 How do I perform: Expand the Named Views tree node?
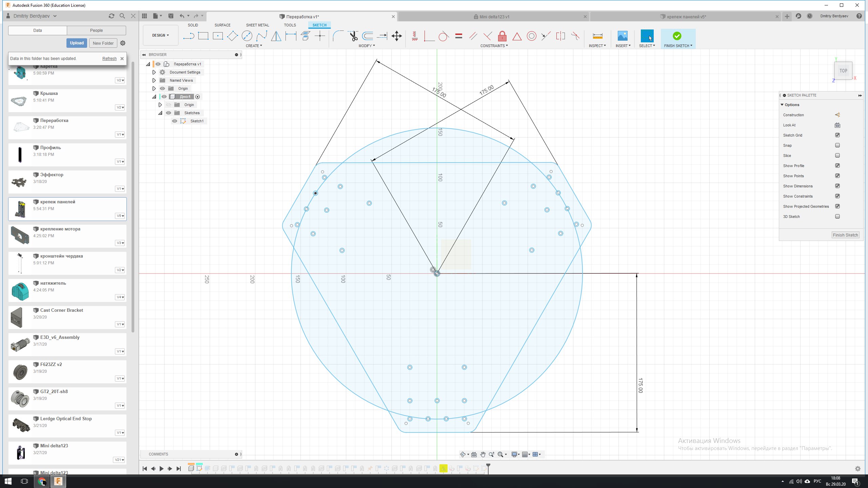[154, 80]
